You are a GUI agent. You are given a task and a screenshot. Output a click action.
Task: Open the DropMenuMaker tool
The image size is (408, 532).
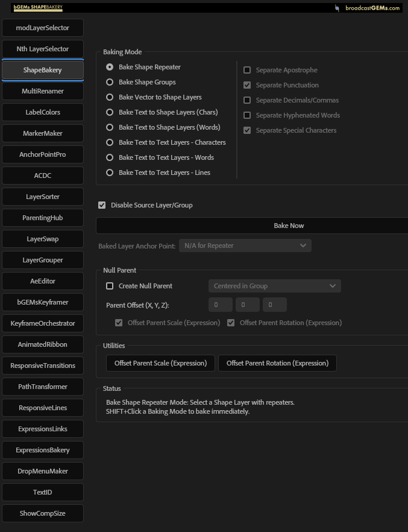click(x=42, y=471)
